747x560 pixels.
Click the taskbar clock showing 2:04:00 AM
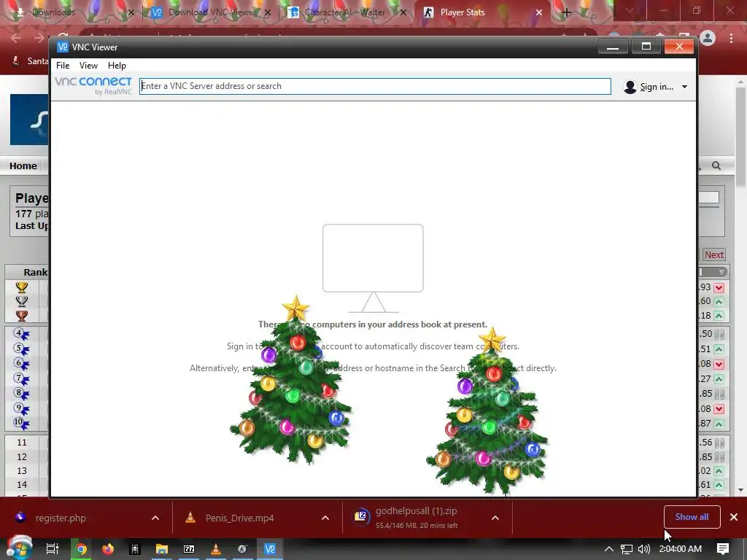tap(681, 549)
